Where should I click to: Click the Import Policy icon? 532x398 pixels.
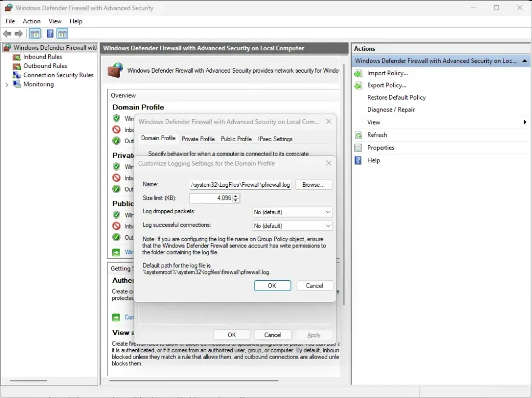pyautogui.click(x=358, y=73)
